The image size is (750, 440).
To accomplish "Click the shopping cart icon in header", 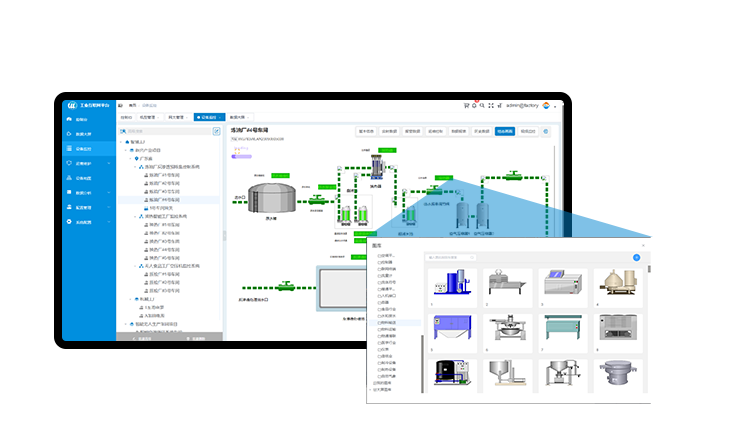I will [x=466, y=105].
